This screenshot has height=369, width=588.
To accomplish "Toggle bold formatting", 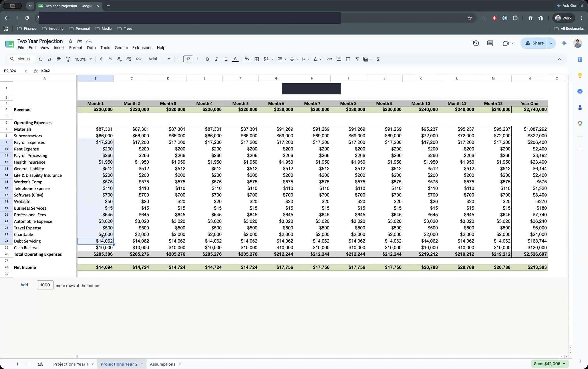I will pyautogui.click(x=208, y=59).
